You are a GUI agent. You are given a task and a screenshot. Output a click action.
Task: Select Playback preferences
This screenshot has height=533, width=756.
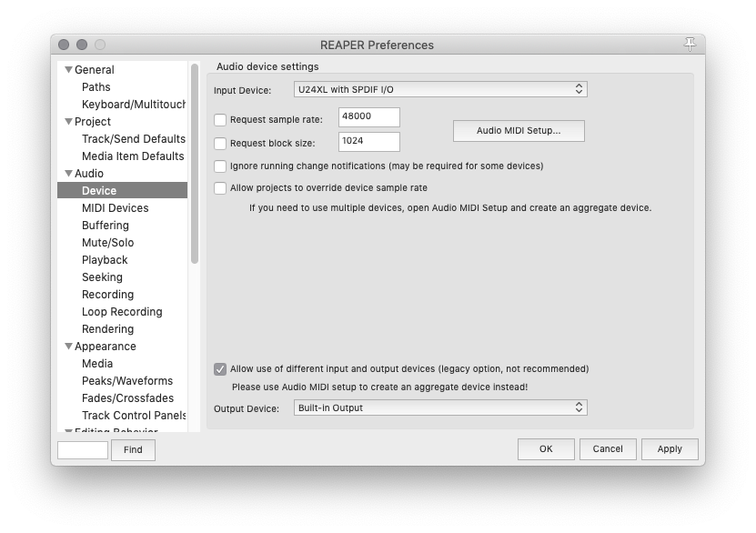105,260
